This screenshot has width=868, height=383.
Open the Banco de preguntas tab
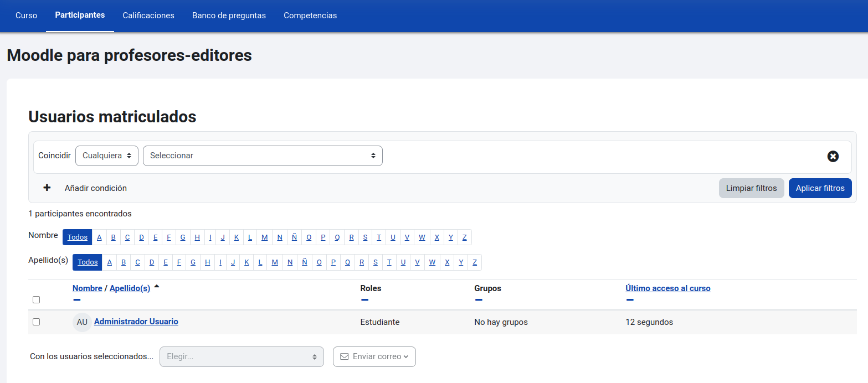(x=229, y=15)
